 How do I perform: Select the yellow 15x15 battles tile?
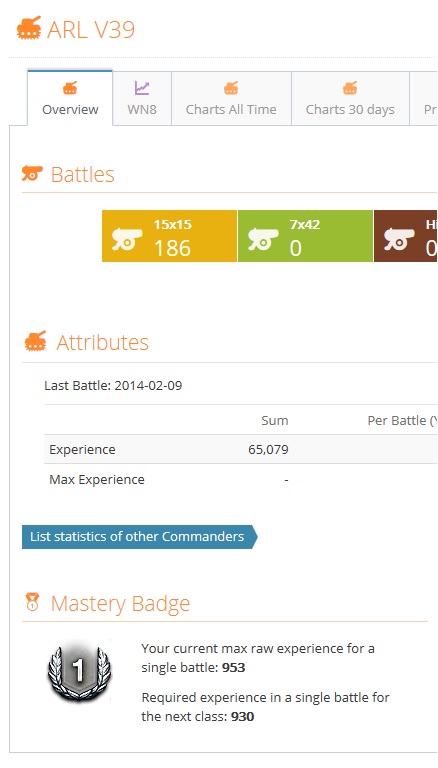tap(170, 236)
